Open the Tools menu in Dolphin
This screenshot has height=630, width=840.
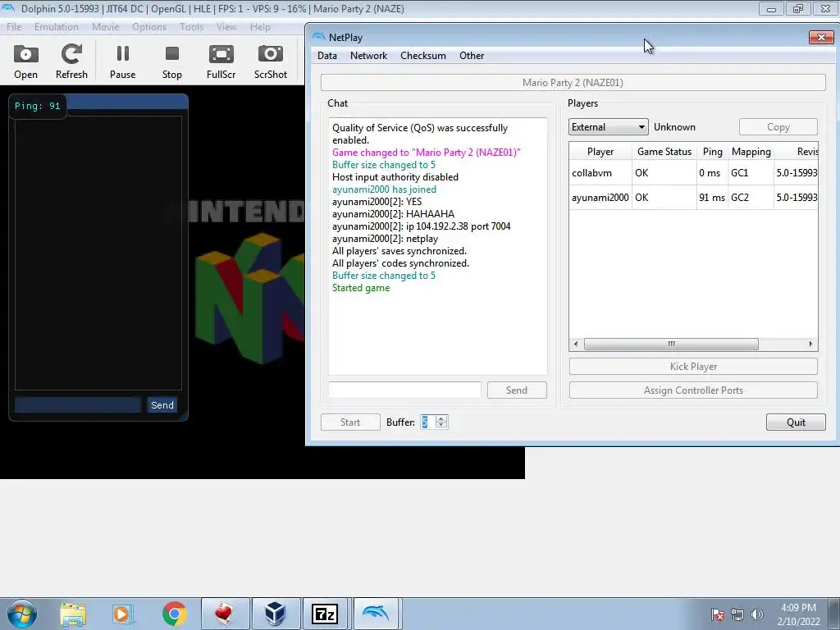(x=191, y=27)
